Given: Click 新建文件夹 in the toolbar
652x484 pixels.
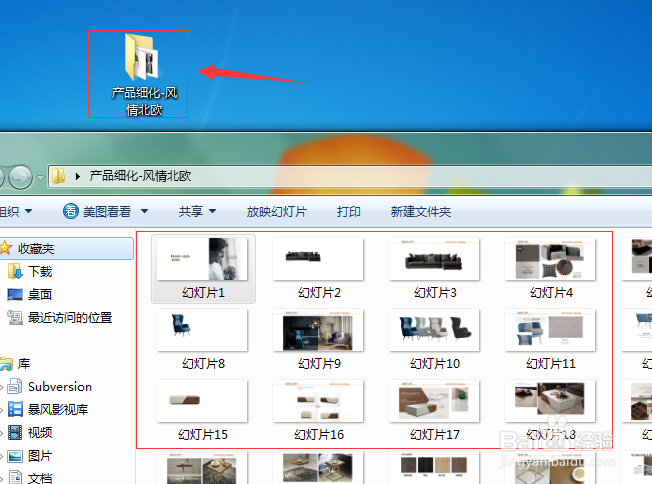Looking at the screenshot, I should click(420, 212).
